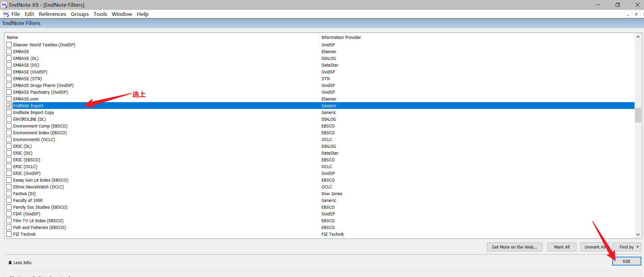Open the Edit menu
The width and height of the screenshot is (644, 277).
(x=29, y=14)
